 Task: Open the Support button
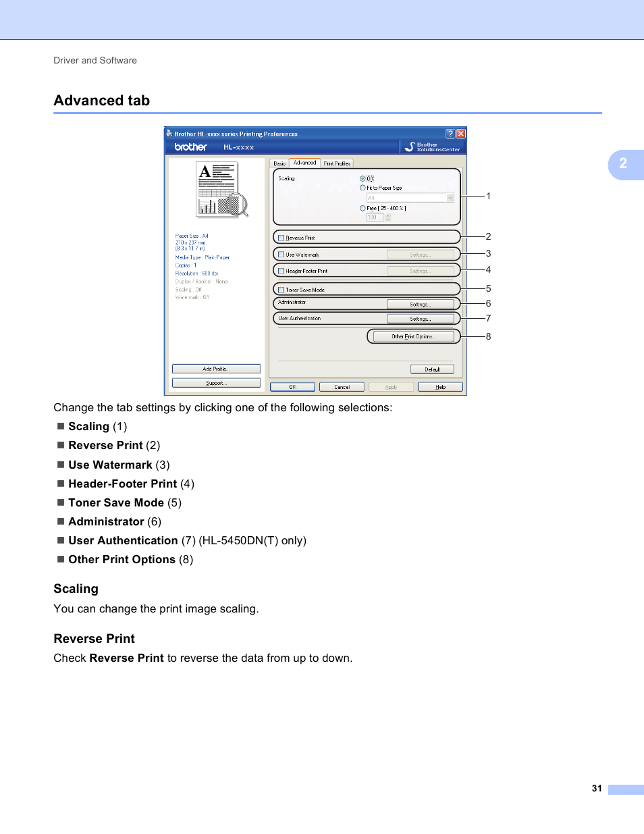(x=216, y=383)
